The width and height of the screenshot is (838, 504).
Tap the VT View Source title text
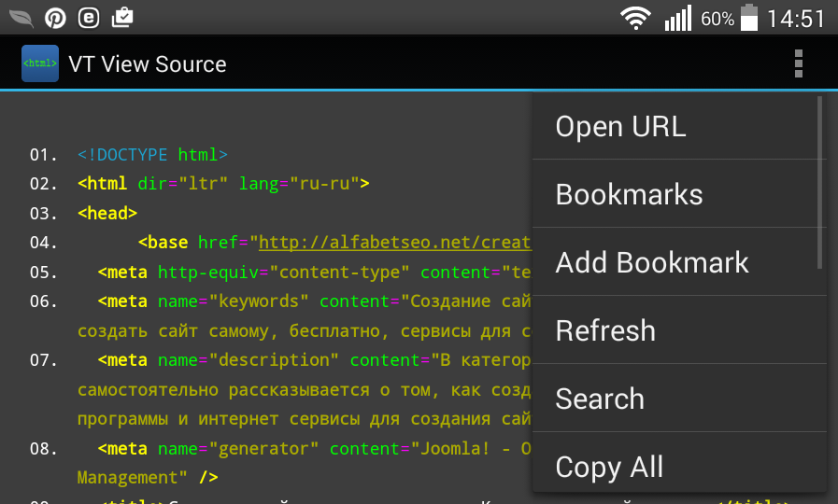click(x=148, y=64)
